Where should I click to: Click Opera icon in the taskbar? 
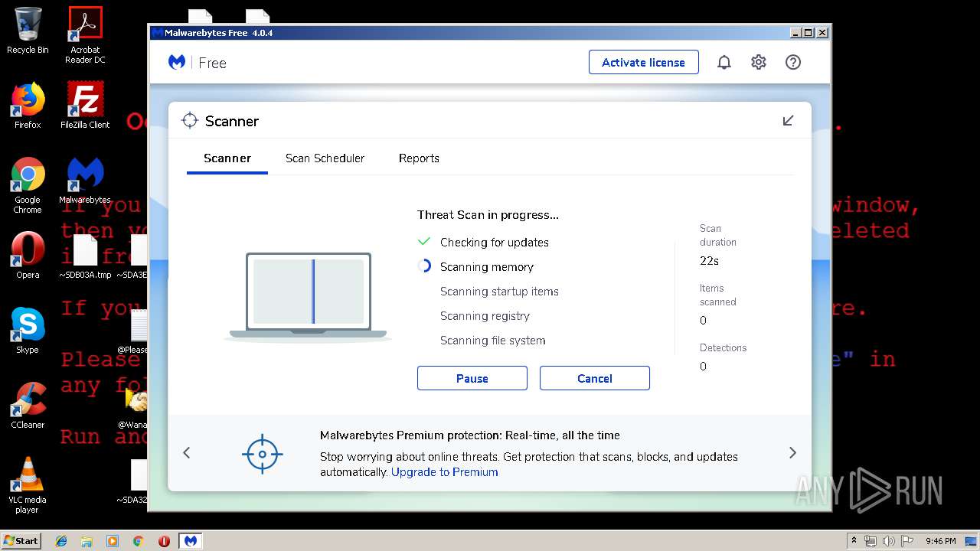click(x=164, y=541)
